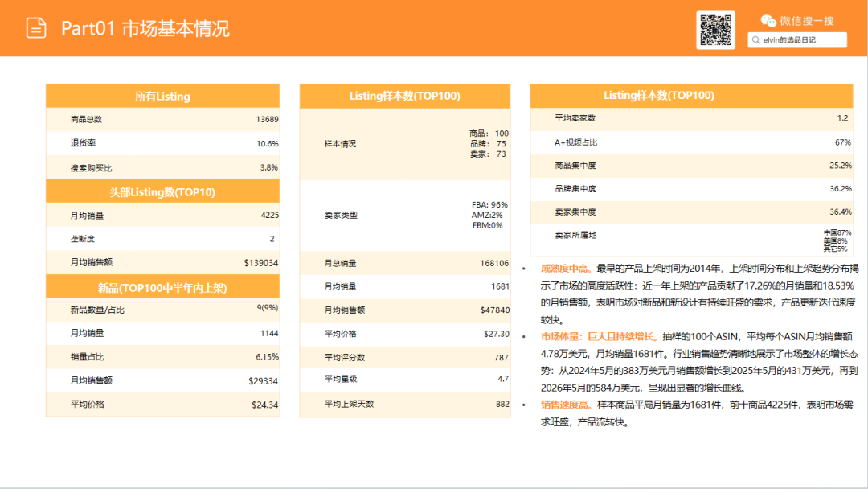
Task: Click the document icon beside Part01 title
Action: point(36,27)
